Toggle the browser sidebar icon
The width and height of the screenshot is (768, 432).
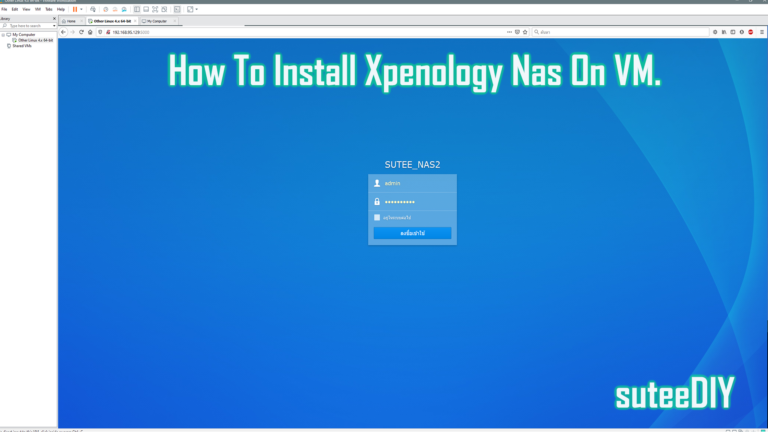tap(733, 32)
